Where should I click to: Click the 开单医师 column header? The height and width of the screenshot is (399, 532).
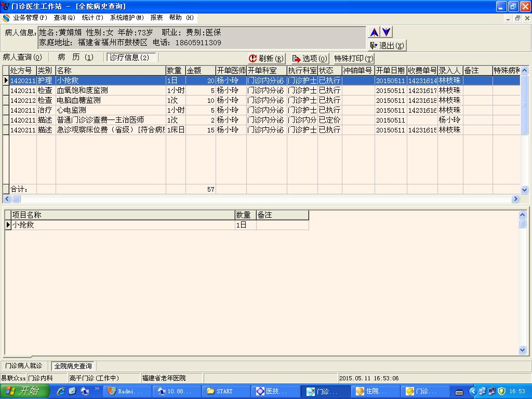pos(231,71)
